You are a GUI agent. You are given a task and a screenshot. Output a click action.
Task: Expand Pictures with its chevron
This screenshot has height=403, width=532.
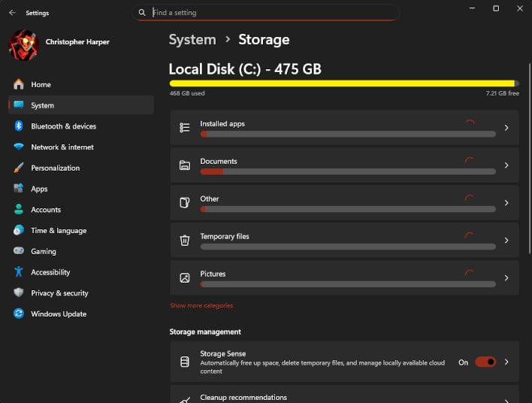click(x=506, y=277)
